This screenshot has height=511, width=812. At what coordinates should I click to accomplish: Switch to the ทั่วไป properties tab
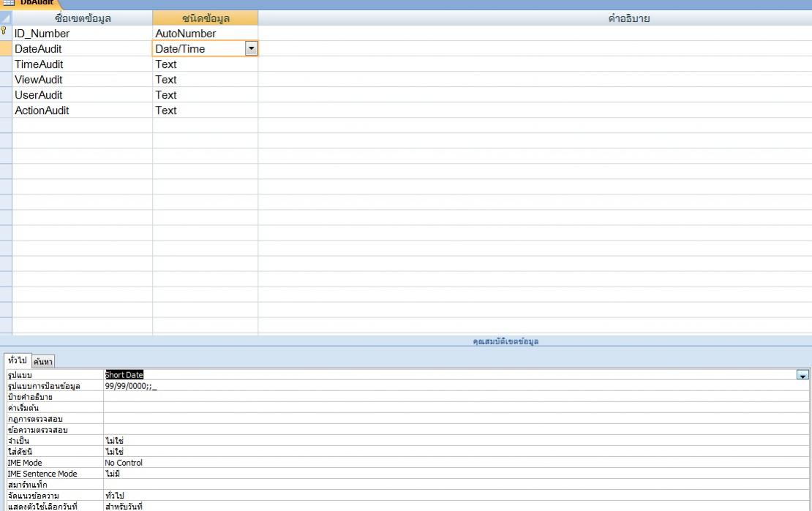point(18,360)
